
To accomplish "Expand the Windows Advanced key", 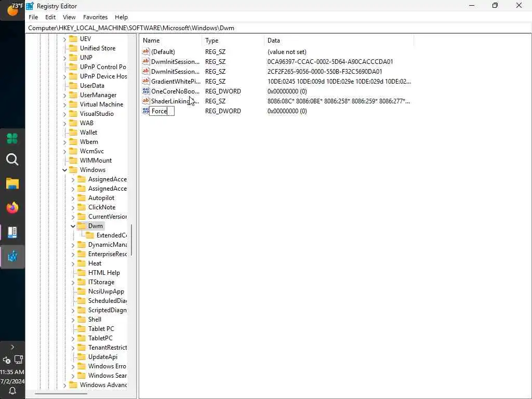I will coord(64,385).
